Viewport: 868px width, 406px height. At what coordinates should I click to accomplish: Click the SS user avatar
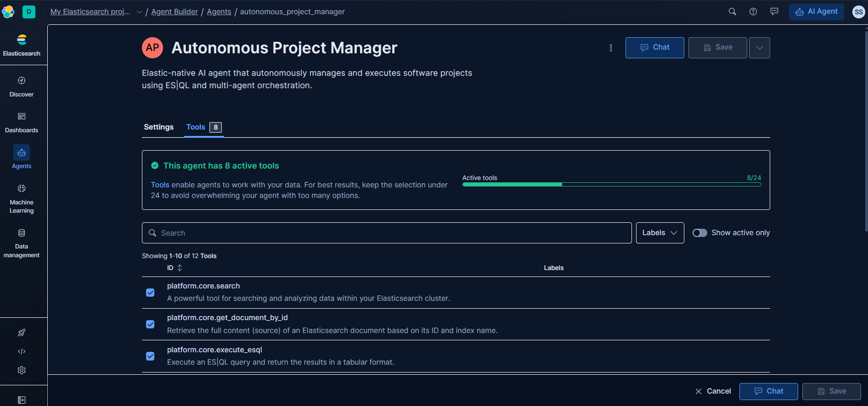coord(858,12)
